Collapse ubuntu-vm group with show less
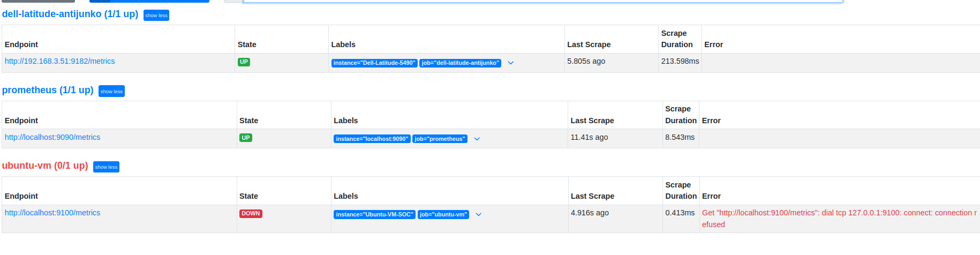This screenshot has width=980, height=255. pyautogui.click(x=106, y=167)
